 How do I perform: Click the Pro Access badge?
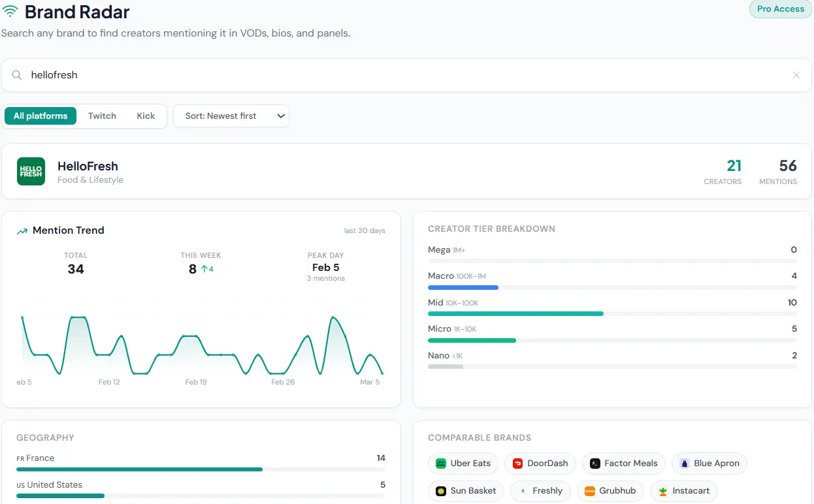click(780, 9)
